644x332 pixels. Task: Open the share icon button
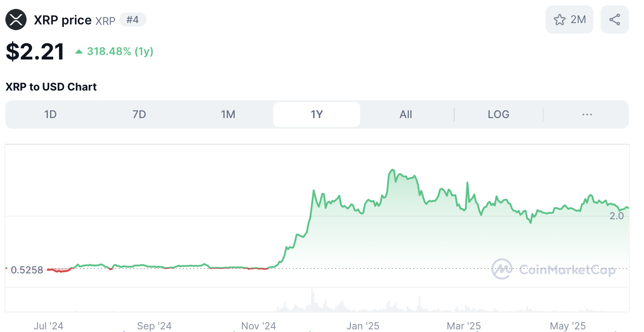click(614, 20)
